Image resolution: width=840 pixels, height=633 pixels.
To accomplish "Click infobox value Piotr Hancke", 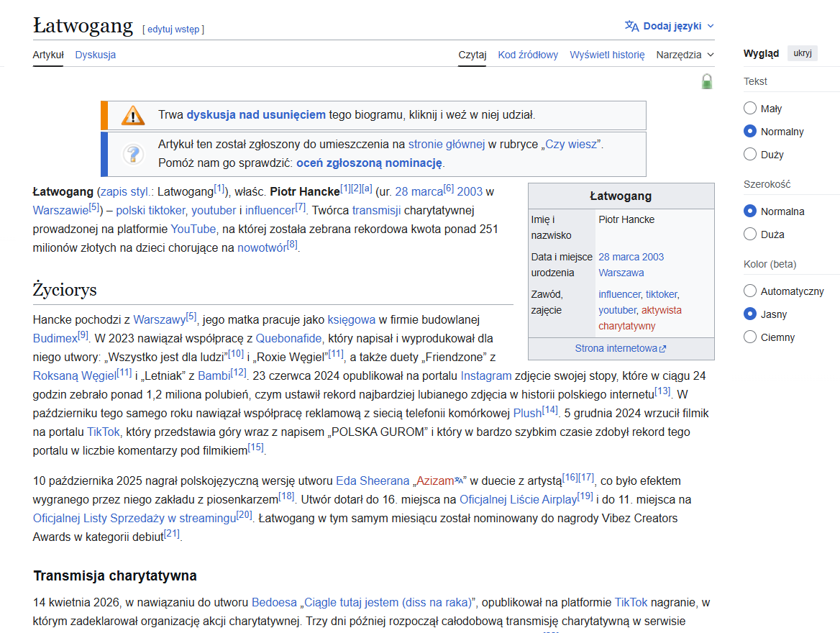I will [626, 219].
